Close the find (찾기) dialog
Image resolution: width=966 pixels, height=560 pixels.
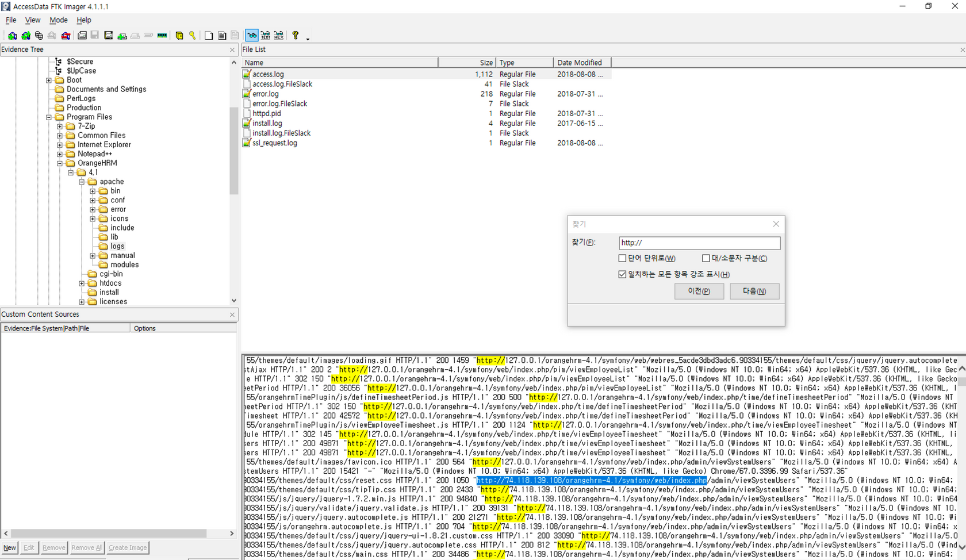(x=776, y=224)
